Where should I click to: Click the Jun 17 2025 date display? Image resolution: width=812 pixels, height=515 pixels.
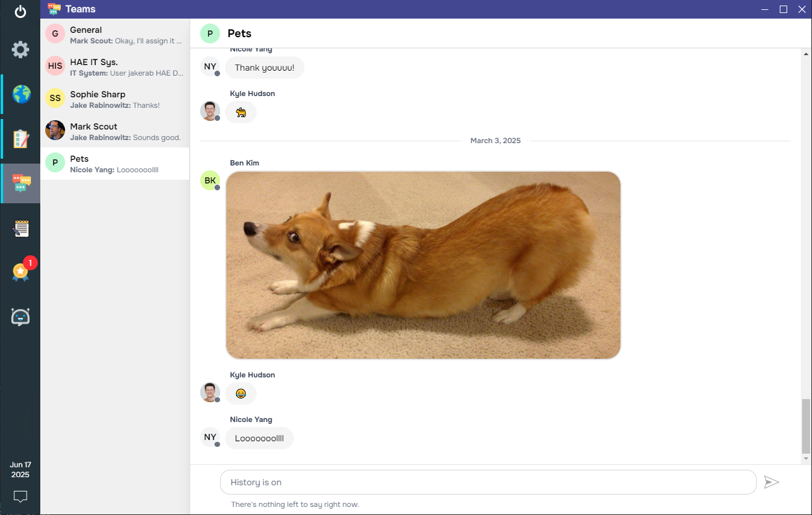[20, 470]
